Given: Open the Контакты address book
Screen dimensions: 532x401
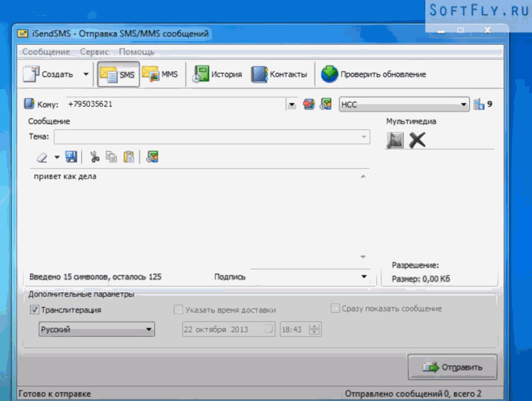Looking at the screenshot, I should coord(279,74).
